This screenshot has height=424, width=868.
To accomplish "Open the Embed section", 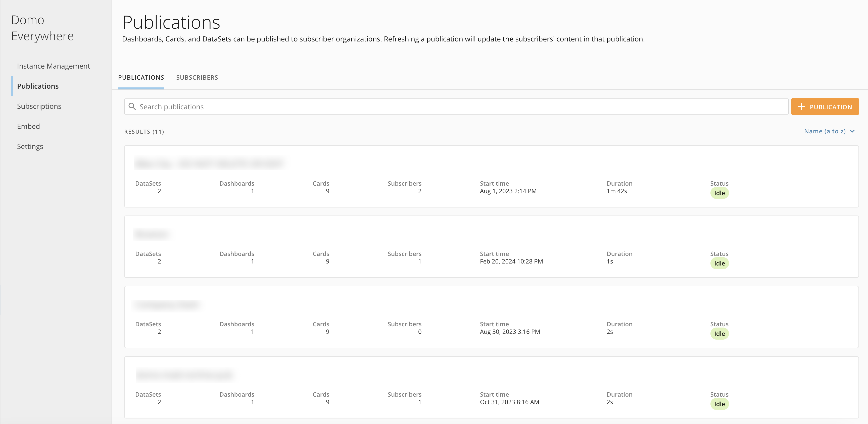I will pos(28,126).
